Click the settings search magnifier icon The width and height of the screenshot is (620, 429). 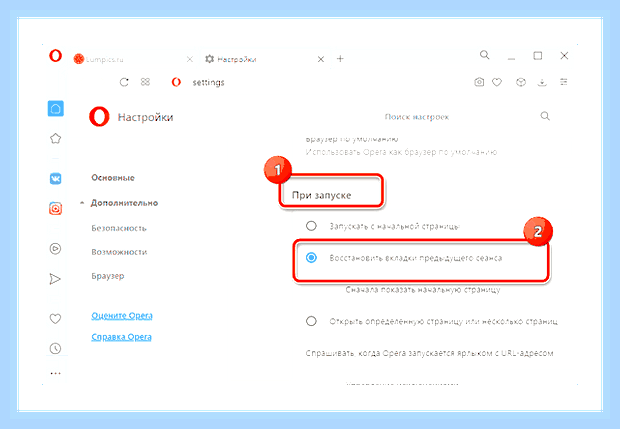click(x=545, y=116)
